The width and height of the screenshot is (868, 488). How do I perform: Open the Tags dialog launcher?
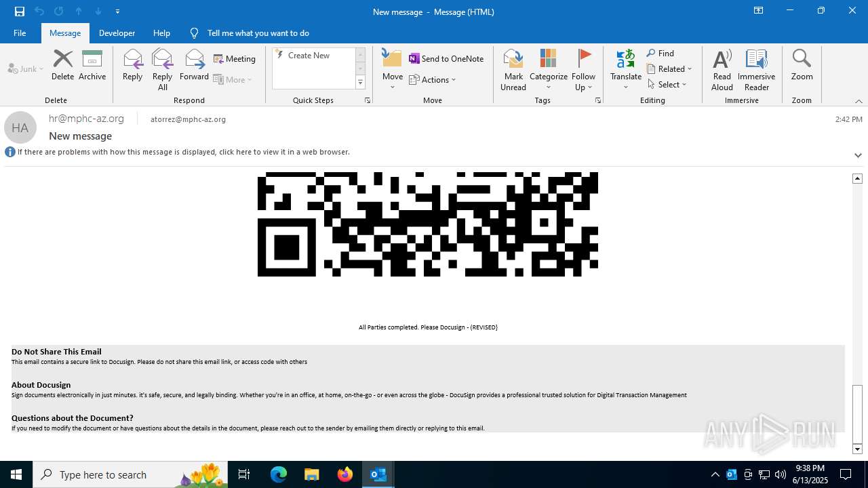[x=598, y=100]
